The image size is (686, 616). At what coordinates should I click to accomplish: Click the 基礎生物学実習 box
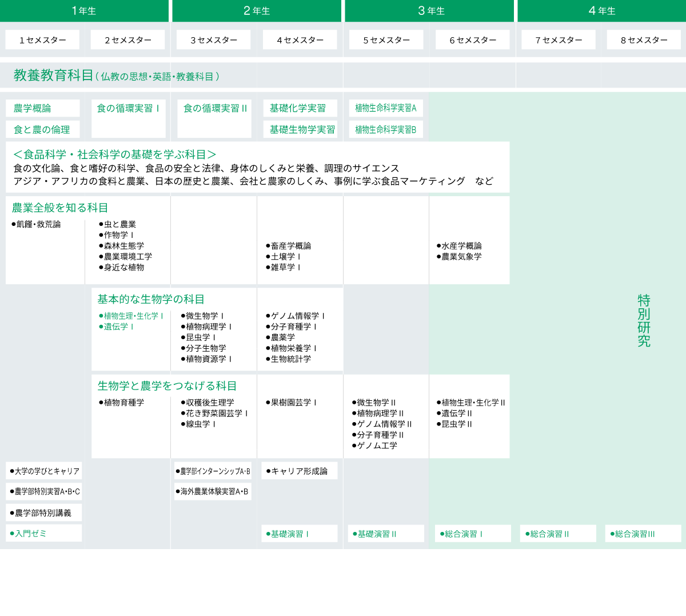(300, 129)
